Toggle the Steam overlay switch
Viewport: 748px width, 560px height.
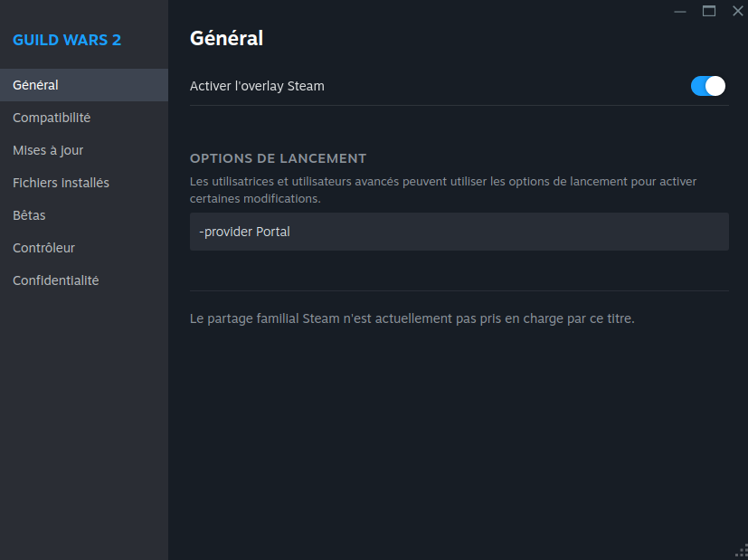708,86
